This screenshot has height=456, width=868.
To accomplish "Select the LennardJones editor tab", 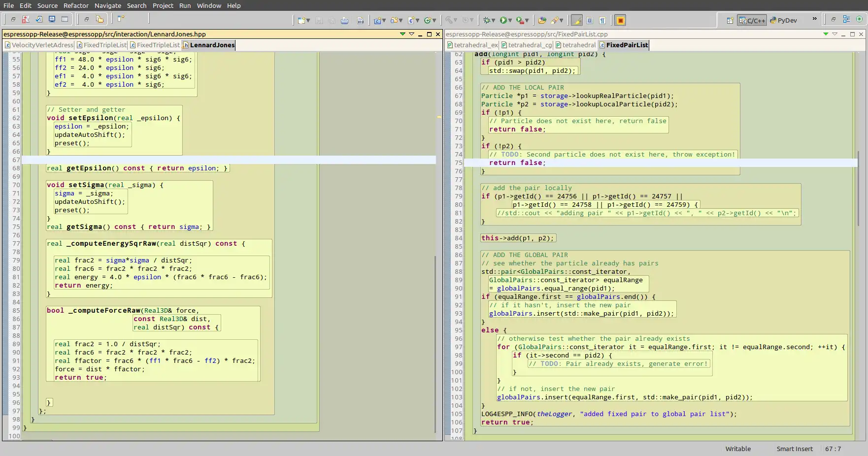I will pyautogui.click(x=209, y=45).
